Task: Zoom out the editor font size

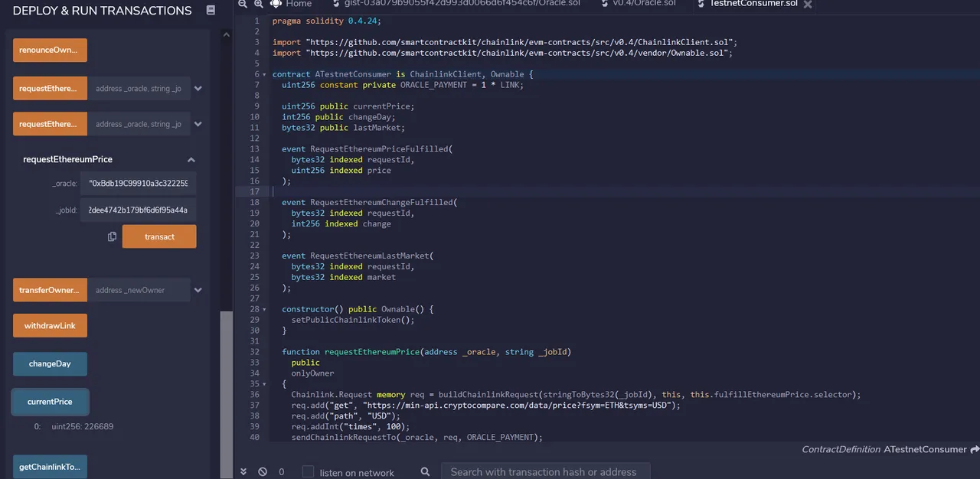Action: tap(242, 4)
